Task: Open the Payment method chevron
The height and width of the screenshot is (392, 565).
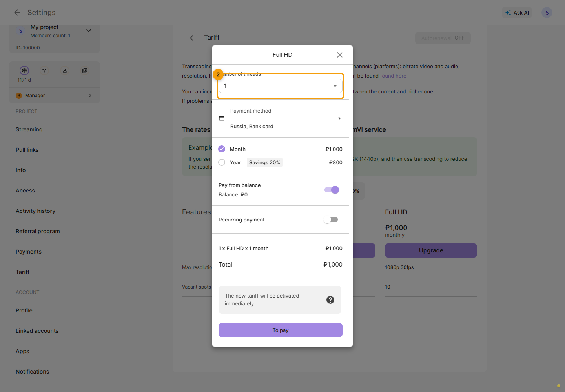Action: point(339,118)
